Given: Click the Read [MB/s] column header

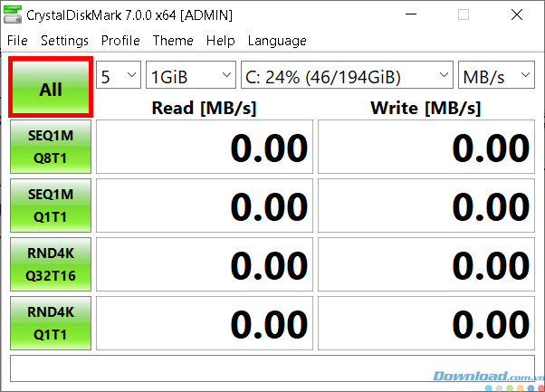Looking at the screenshot, I should click(204, 108).
